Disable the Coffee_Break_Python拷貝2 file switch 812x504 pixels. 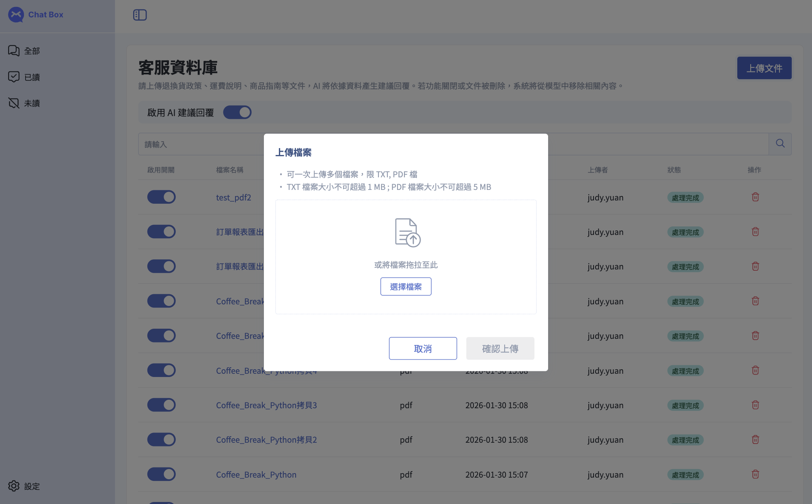coord(161,439)
